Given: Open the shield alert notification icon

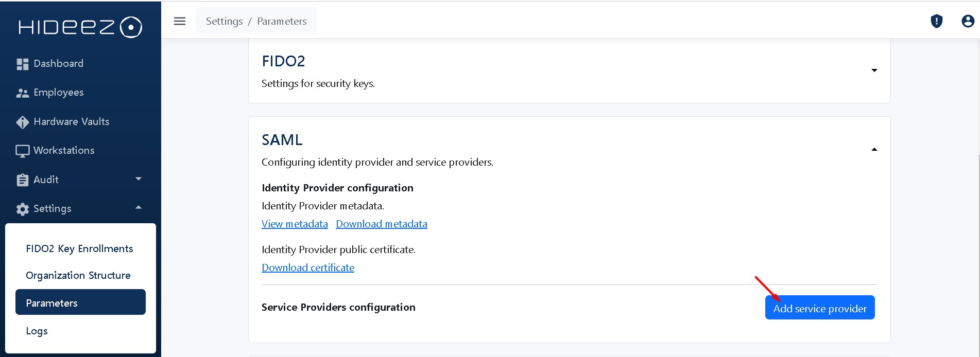Looking at the screenshot, I should click(936, 21).
